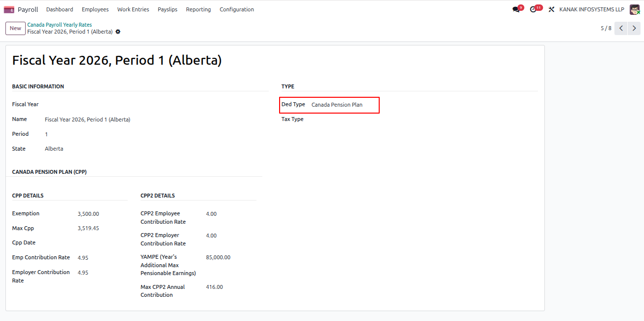644x321 pixels.
Task: Open the Configuration menu
Action: [237, 9]
